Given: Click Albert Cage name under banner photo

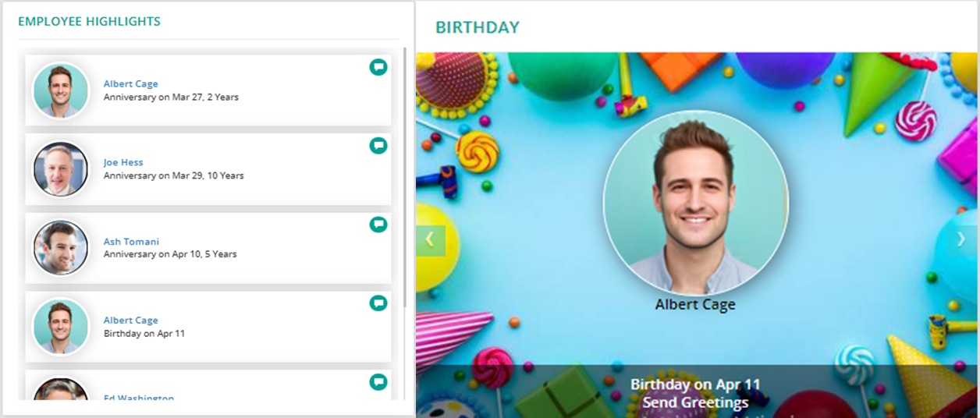Looking at the screenshot, I should coord(695,304).
